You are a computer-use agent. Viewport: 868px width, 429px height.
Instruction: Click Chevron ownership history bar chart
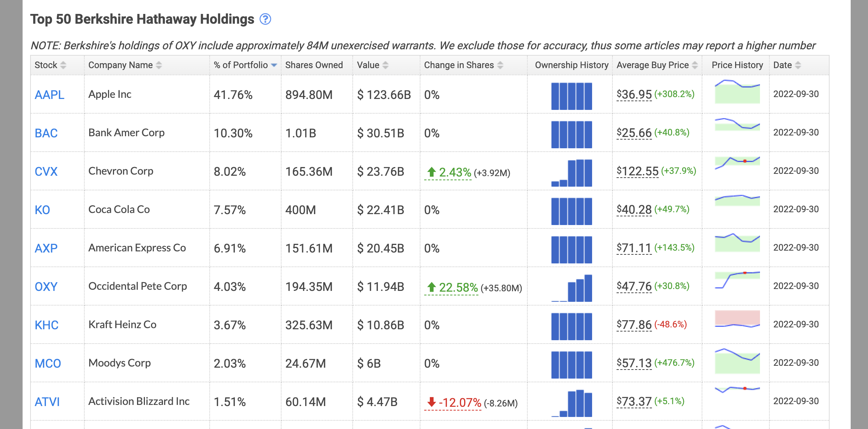571,173
